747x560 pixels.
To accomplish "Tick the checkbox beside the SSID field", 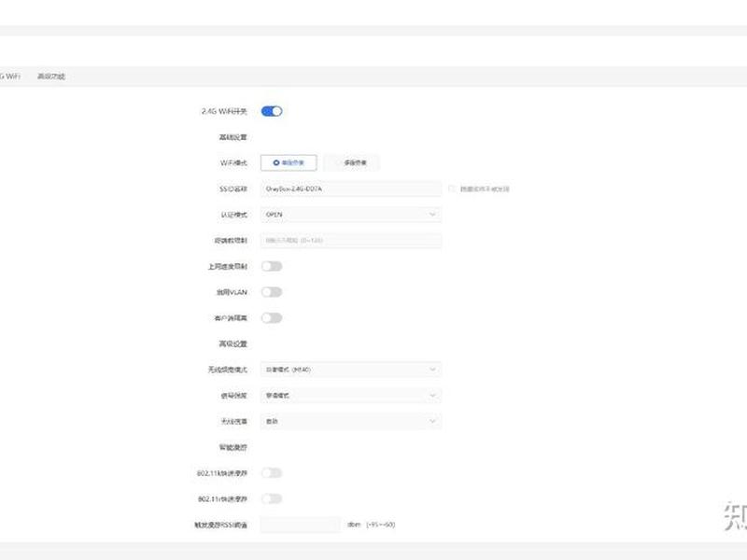I will (452, 189).
